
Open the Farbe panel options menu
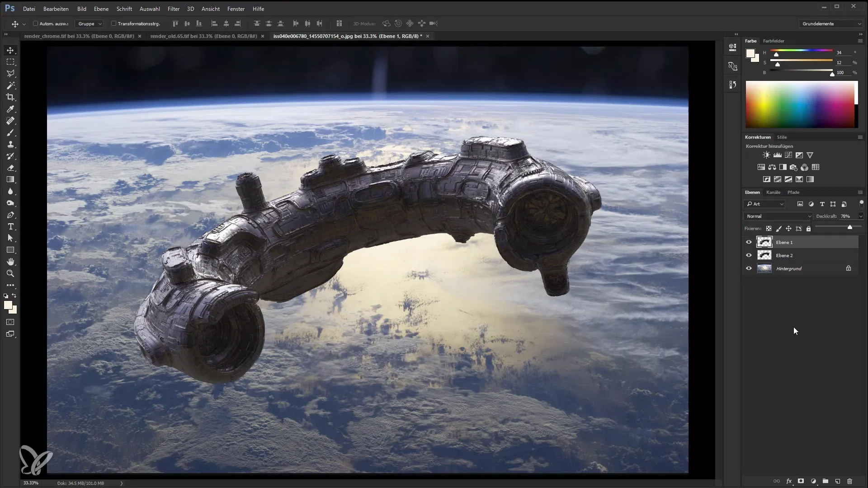click(x=860, y=41)
